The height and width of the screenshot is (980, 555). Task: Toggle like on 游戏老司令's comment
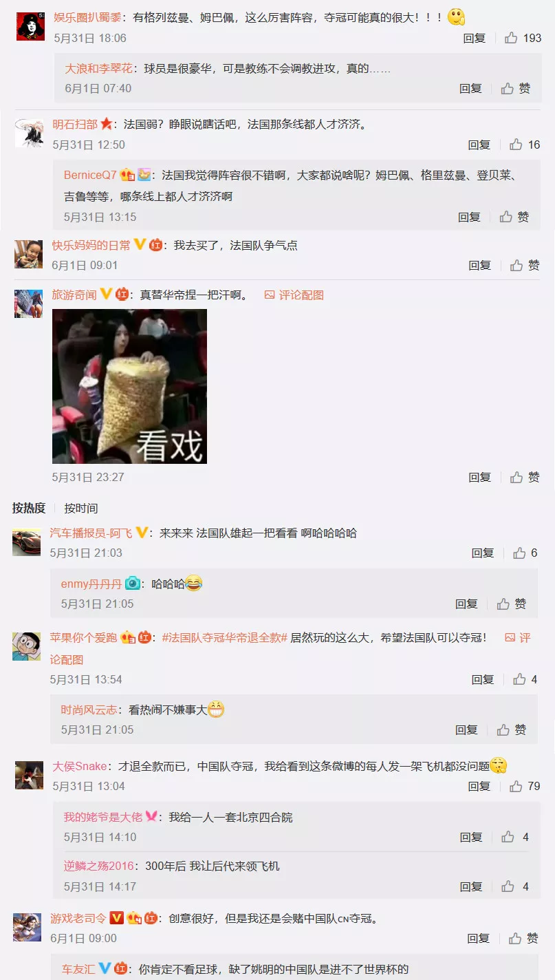point(523,938)
